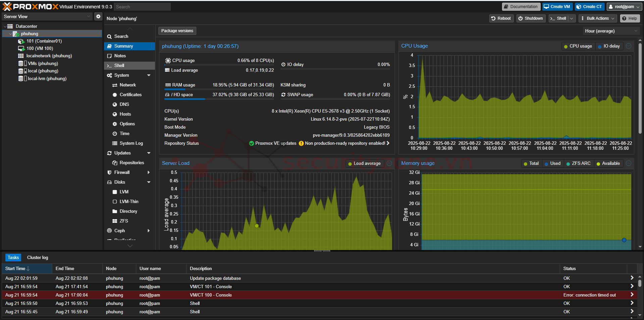The image size is (644, 320).
Task: Open System Log
Action: coord(130,143)
